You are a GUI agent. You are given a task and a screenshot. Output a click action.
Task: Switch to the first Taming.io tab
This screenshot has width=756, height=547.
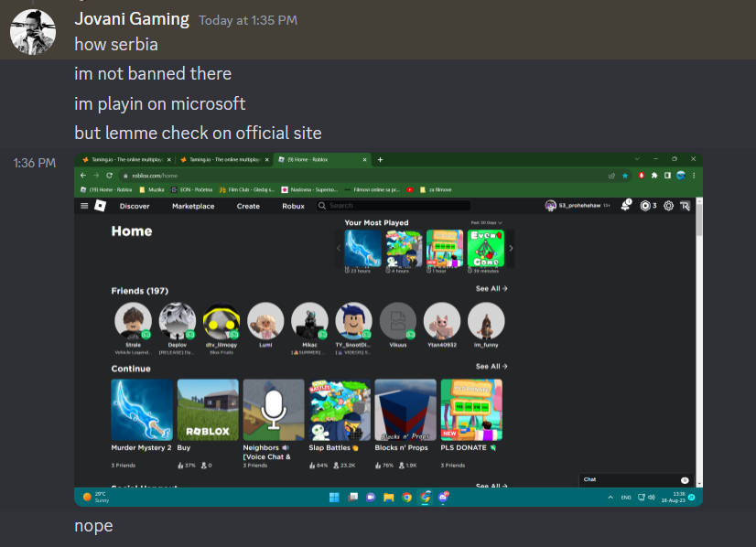point(127,159)
